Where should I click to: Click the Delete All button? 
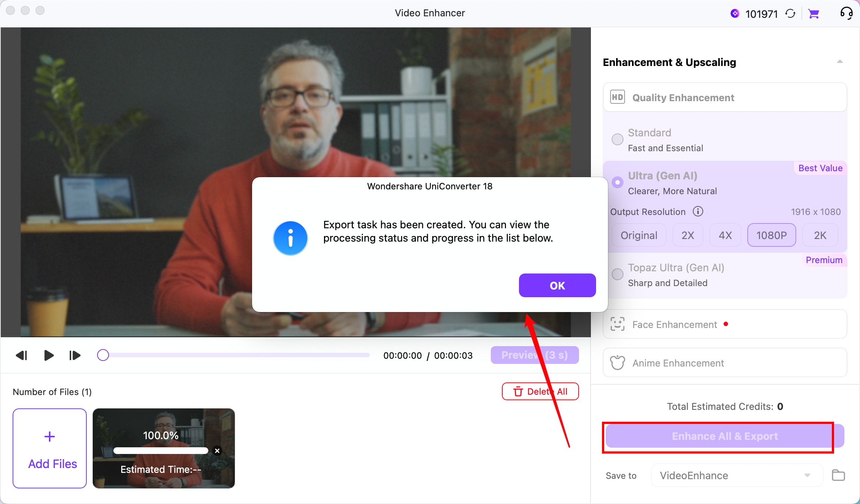(540, 391)
